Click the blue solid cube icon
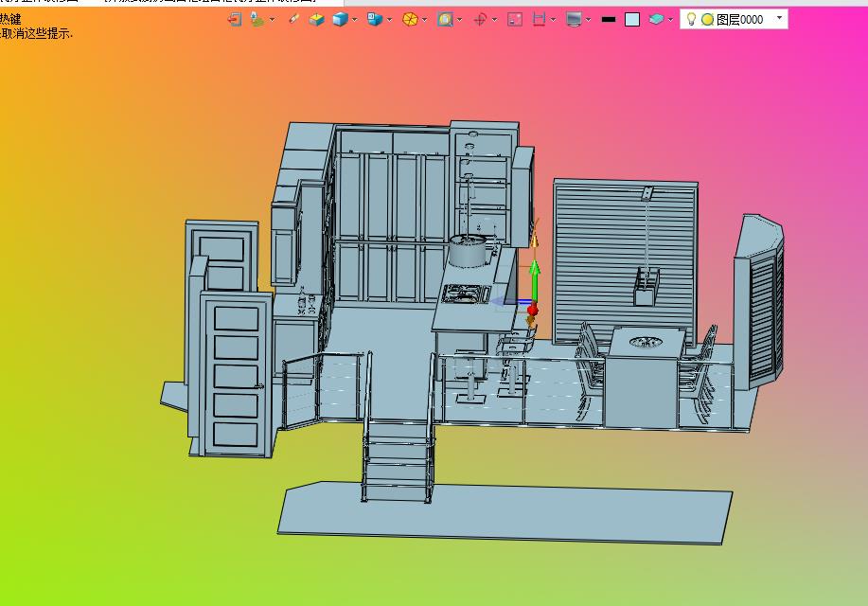 click(x=340, y=19)
